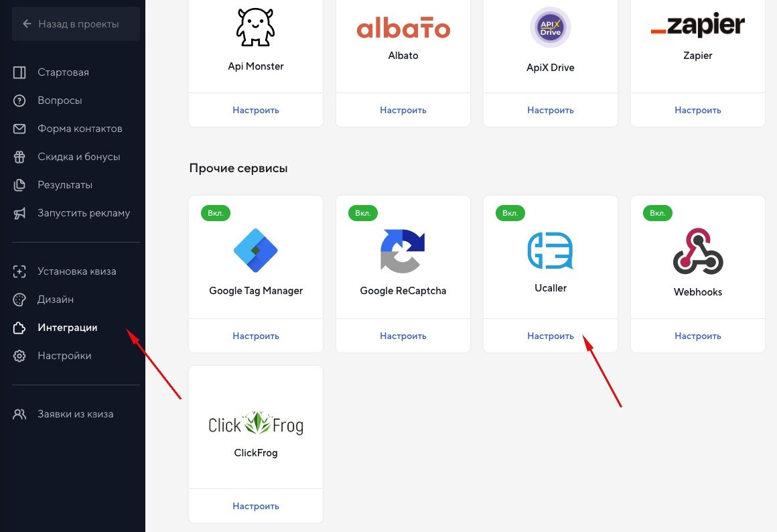Viewport: 777px width, 532px height.
Task: Click the Google ReCaptcha title text
Action: coord(403,291)
